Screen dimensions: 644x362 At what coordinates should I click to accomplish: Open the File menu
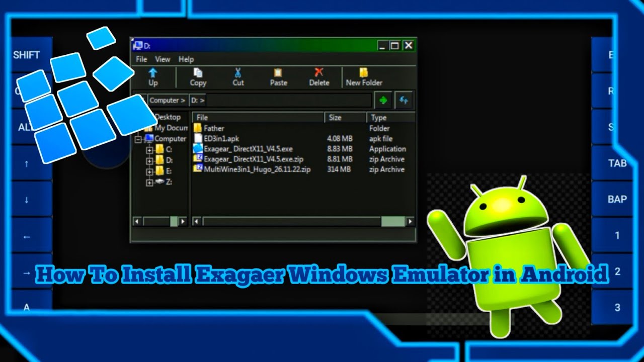(141, 59)
